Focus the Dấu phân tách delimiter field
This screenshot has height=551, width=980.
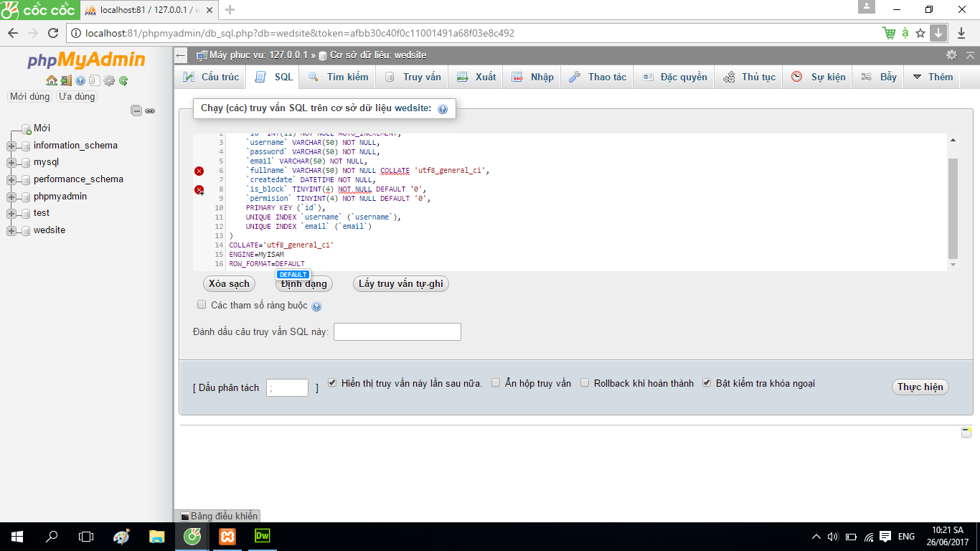tap(287, 388)
